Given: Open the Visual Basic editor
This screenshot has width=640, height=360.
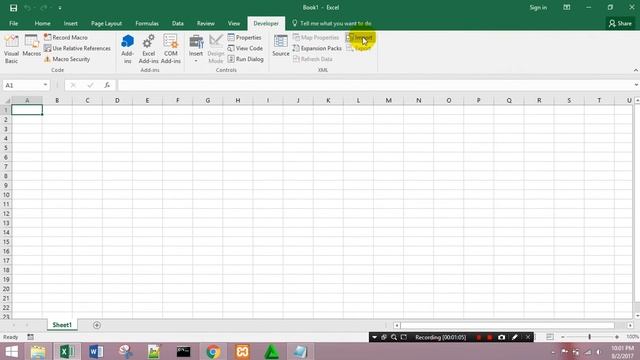Looking at the screenshot, I should click(11, 49).
